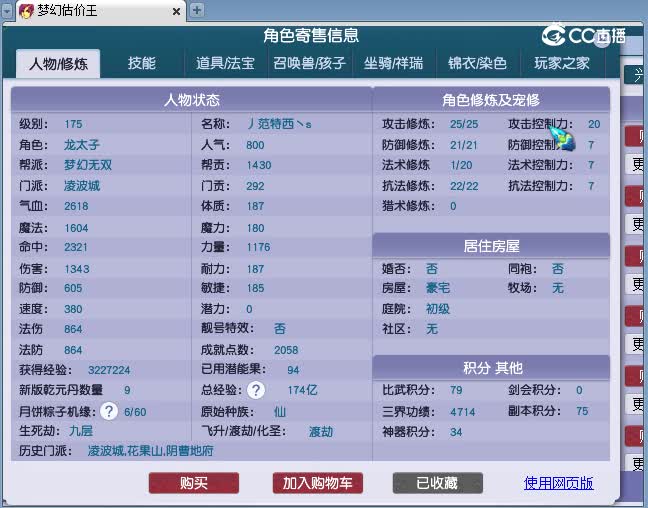Screen dimensions: 648x508
Task: Select the 人物/修炼 tab
Action: coord(58,64)
